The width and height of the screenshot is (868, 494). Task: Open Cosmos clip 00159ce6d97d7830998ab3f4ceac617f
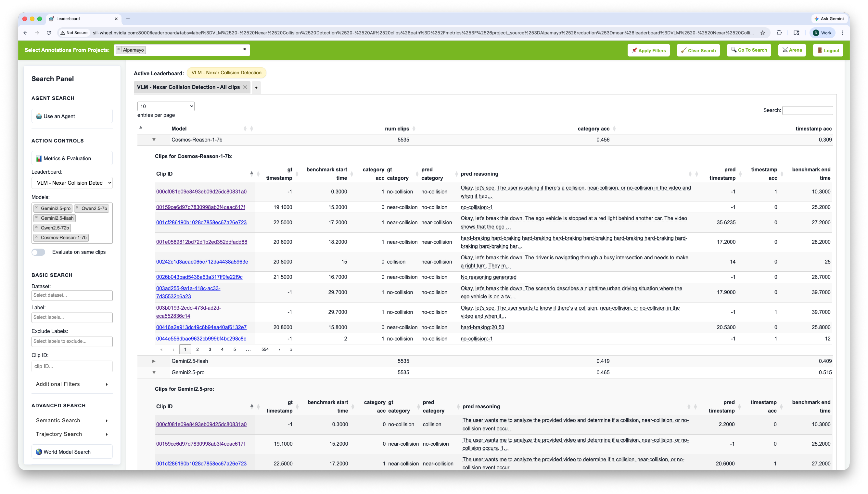pos(201,207)
